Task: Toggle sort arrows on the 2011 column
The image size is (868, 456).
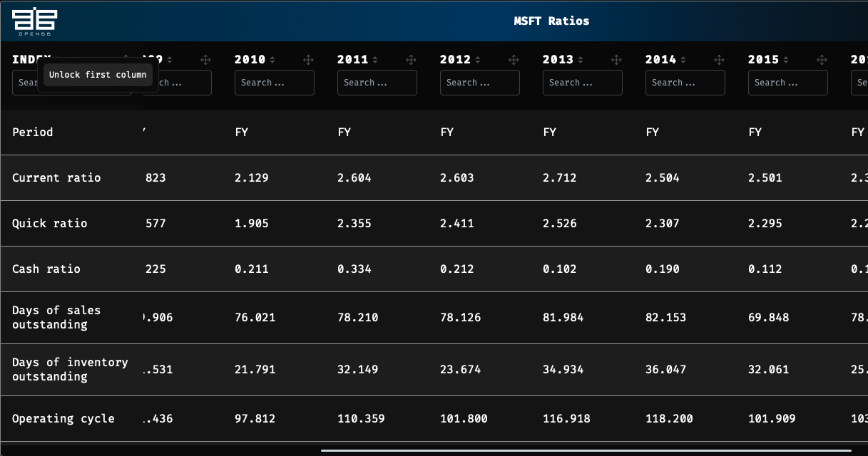Action: [375, 60]
